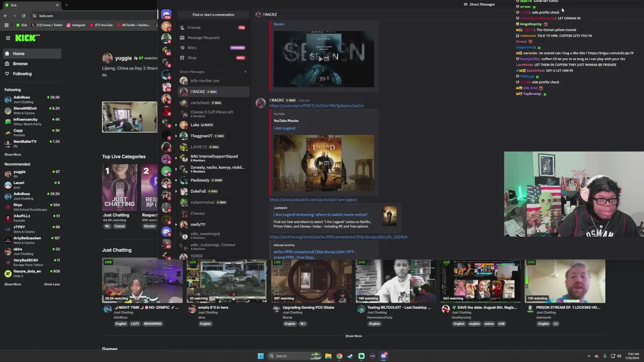Screen dimensions: 644x362
Task: Open the jolly rancher zoo direct message
Action: click(x=214, y=80)
